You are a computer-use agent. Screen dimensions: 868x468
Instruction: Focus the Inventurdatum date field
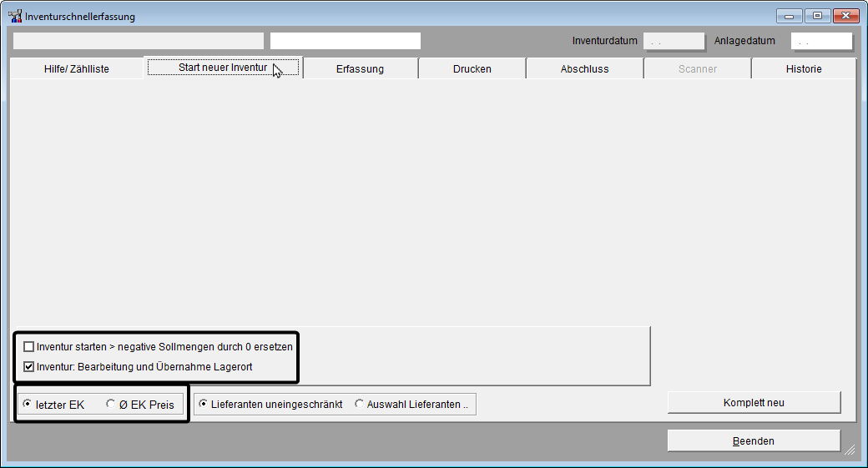click(x=674, y=41)
